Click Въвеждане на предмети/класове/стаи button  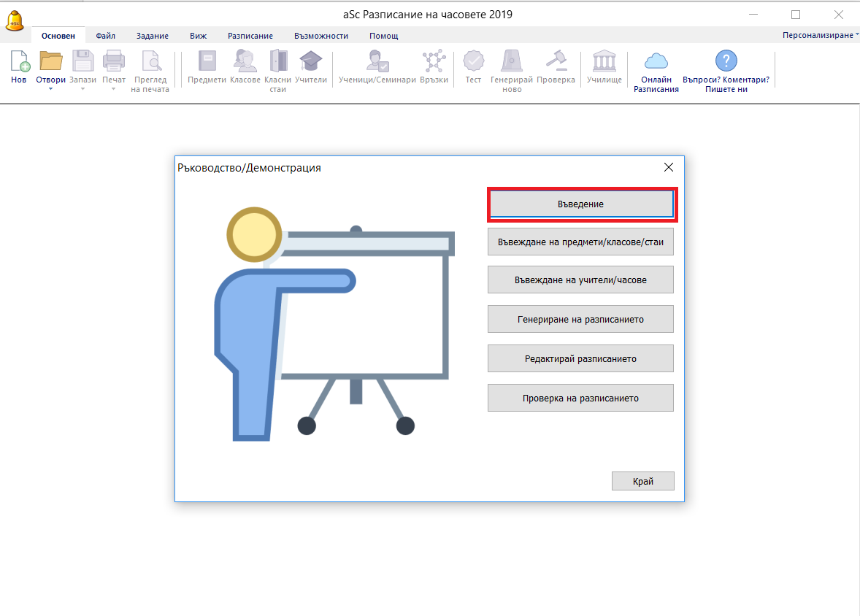tap(580, 242)
